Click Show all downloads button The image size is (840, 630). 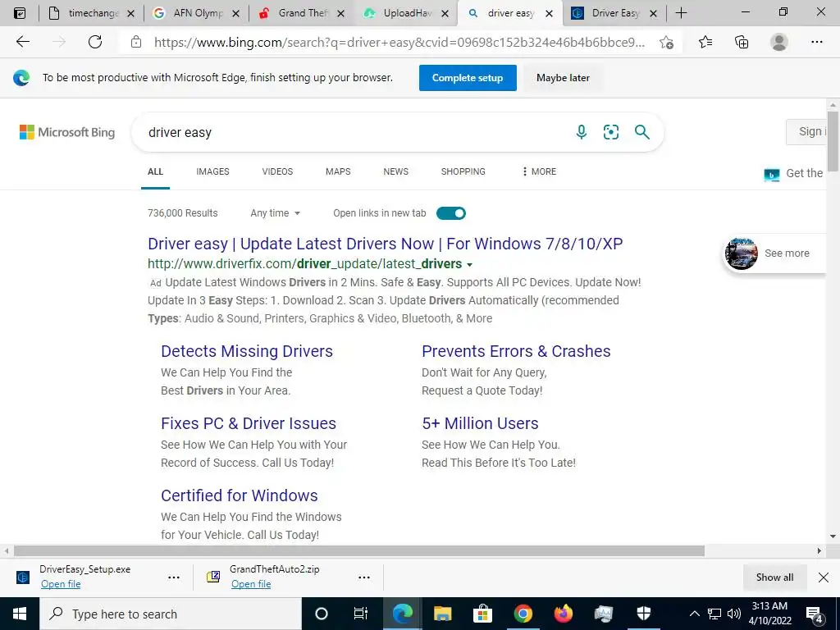[774, 577]
